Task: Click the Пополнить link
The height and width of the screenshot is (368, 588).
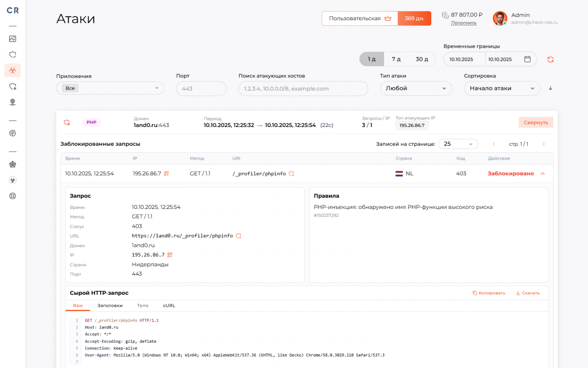Action: click(464, 23)
